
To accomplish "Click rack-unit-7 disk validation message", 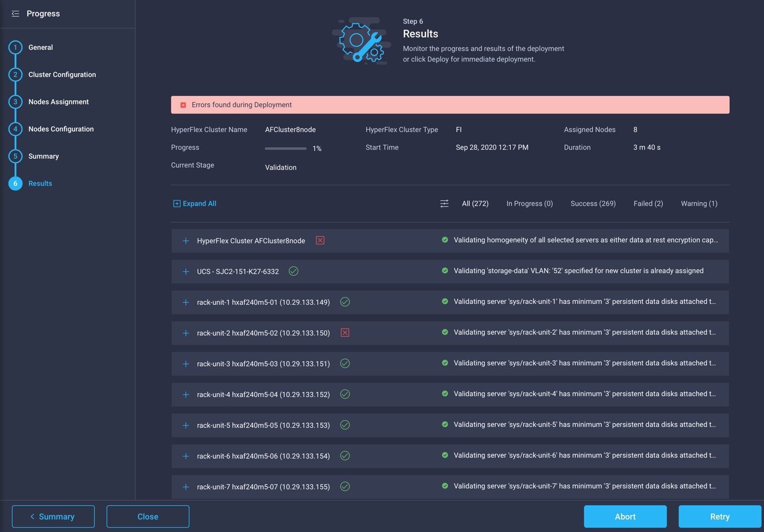I will coord(585,486).
